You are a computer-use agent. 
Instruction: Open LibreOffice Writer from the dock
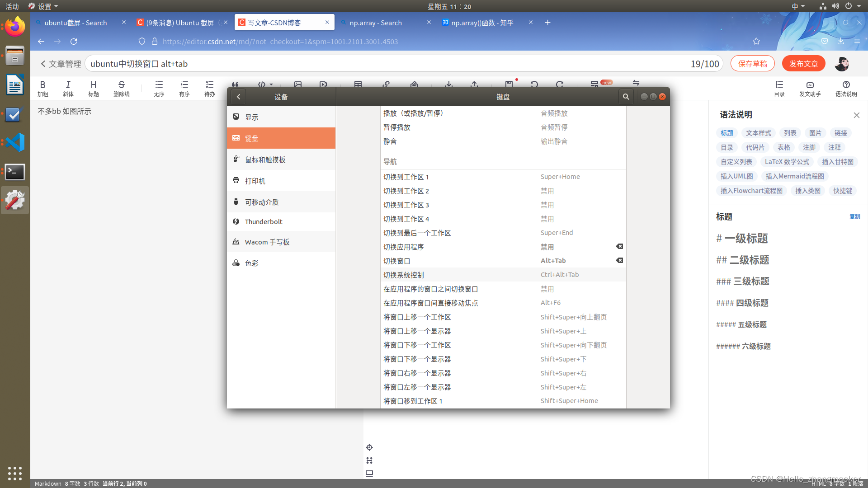click(x=15, y=84)
